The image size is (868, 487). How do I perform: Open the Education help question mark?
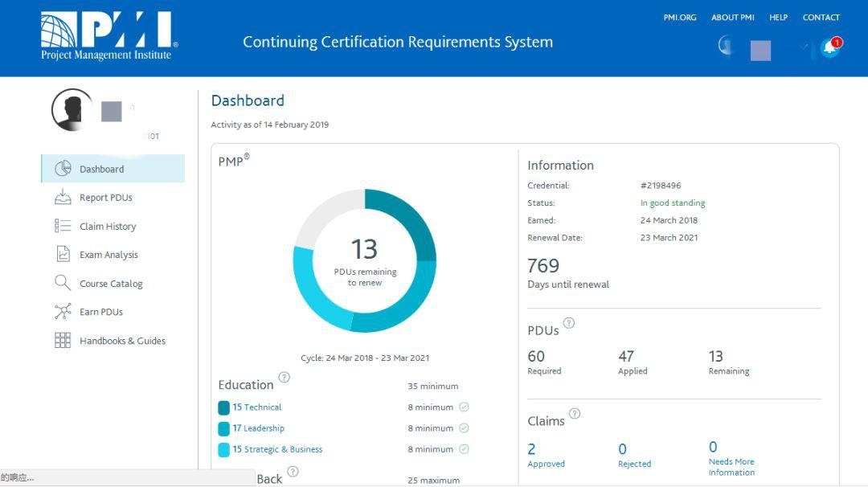pos(284,378)
